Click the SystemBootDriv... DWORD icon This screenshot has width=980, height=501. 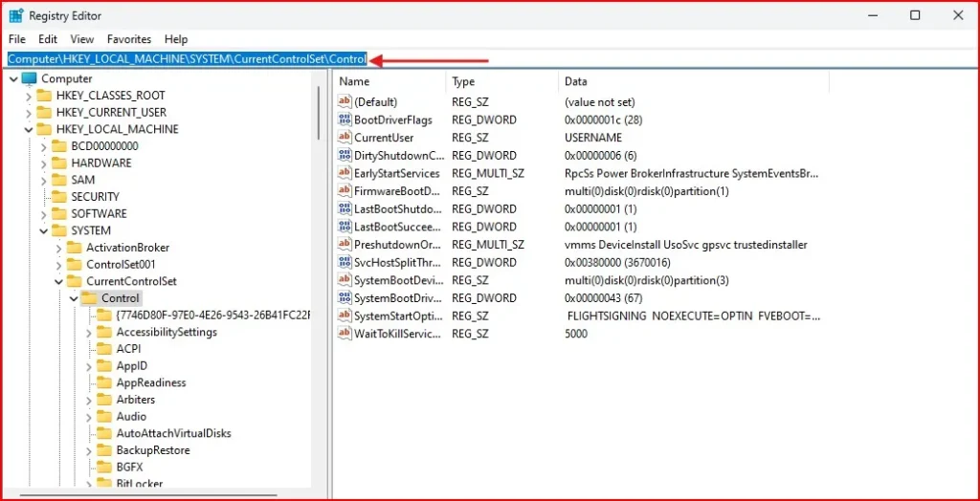pos(345,298)
